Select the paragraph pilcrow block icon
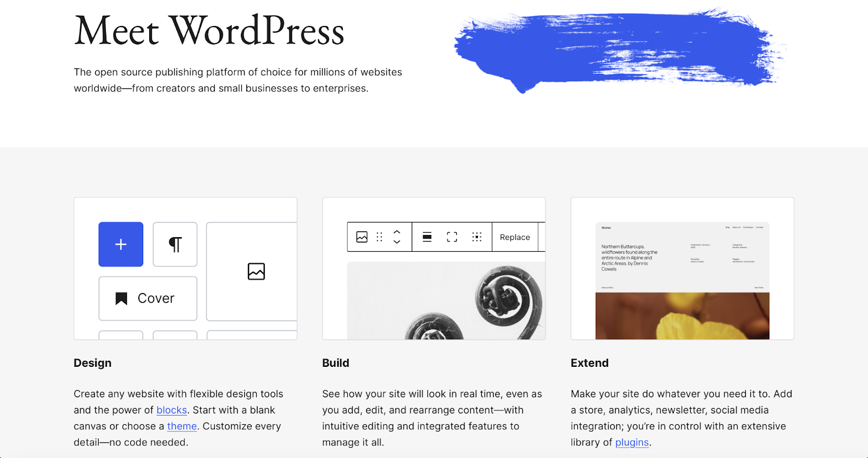 coord(175,244)
